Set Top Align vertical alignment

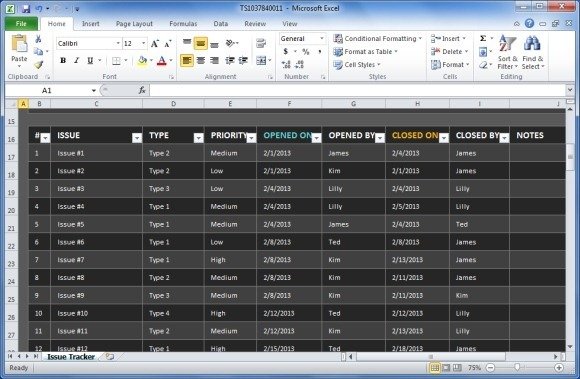click(x=187, y=43)
